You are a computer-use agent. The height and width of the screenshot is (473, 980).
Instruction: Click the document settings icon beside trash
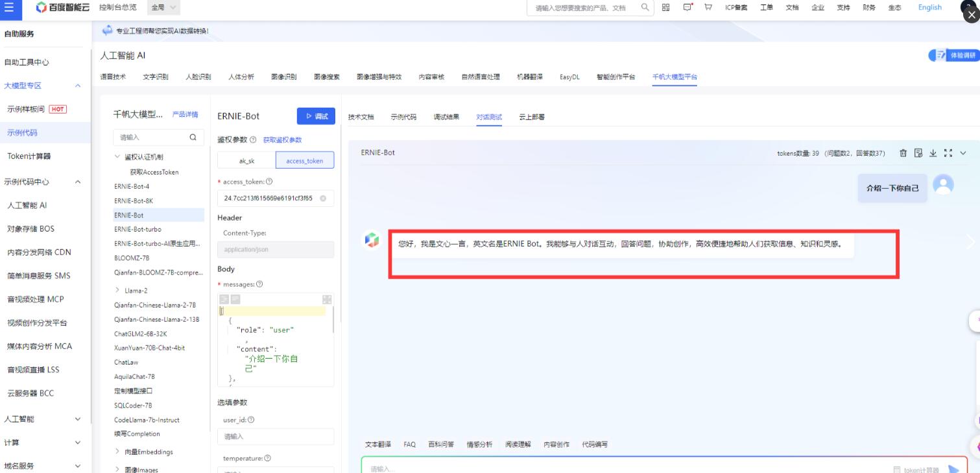(918, 153)
